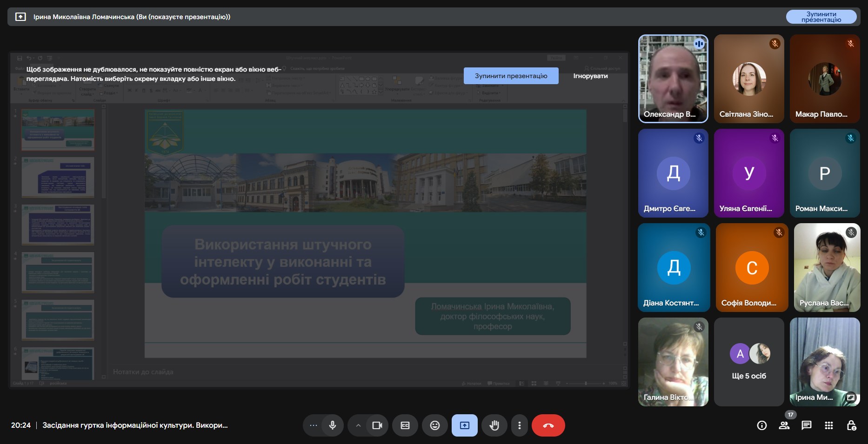Open the chat panel
868x444 pixels.
(807, 425)
